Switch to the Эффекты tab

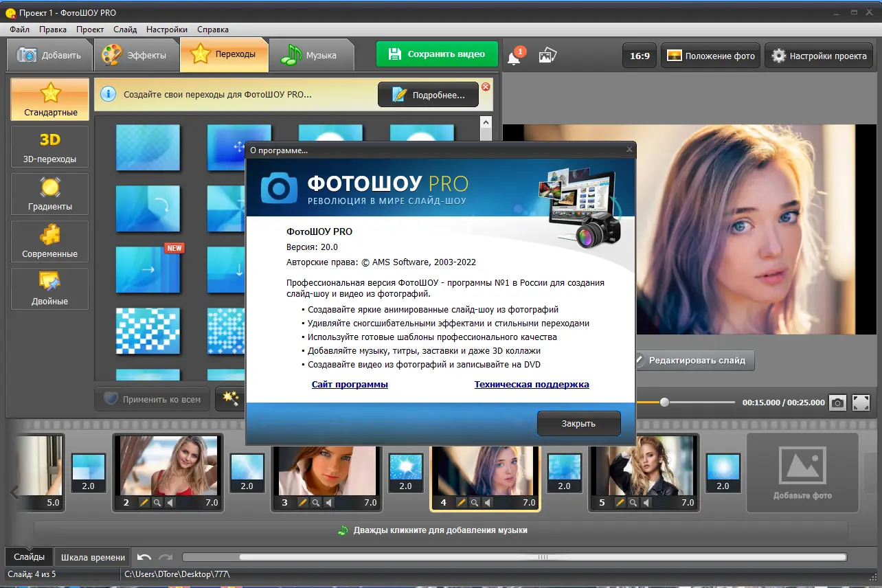(x=135, y=55)
